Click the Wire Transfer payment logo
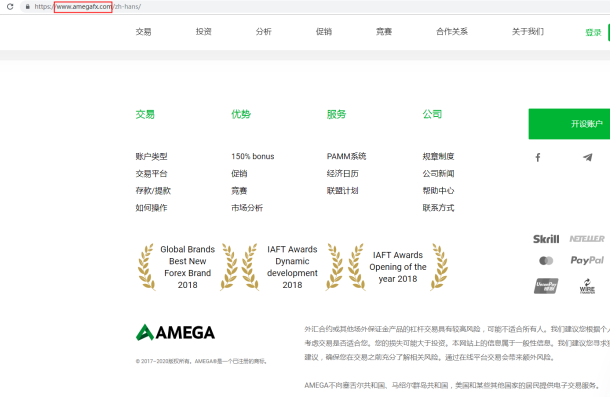The width and height of the screenshot is (610, 397). point(587,286)
